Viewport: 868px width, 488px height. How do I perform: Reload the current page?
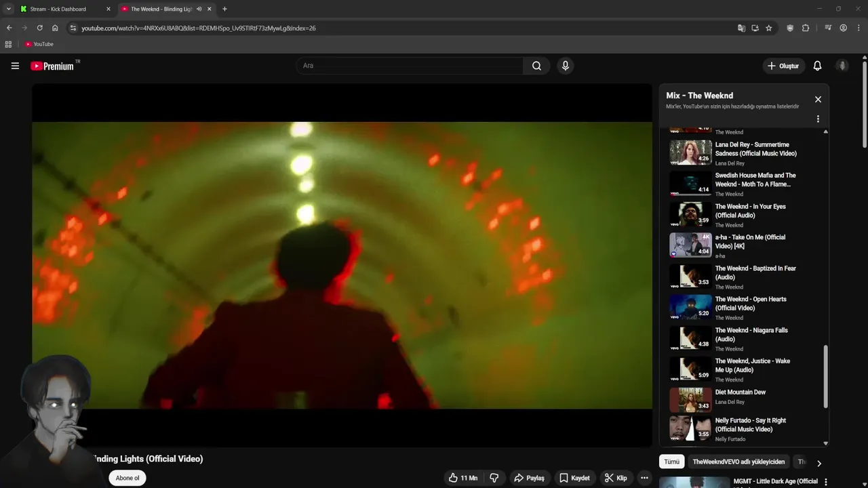[39, 28]
